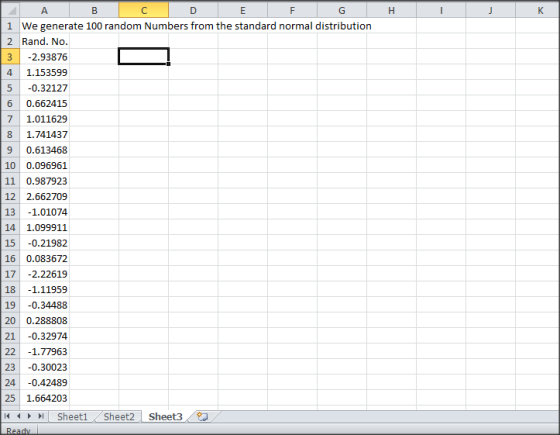Select cell with value 0.083672
The height and width of the screenshot is (435, 560).
45,259
